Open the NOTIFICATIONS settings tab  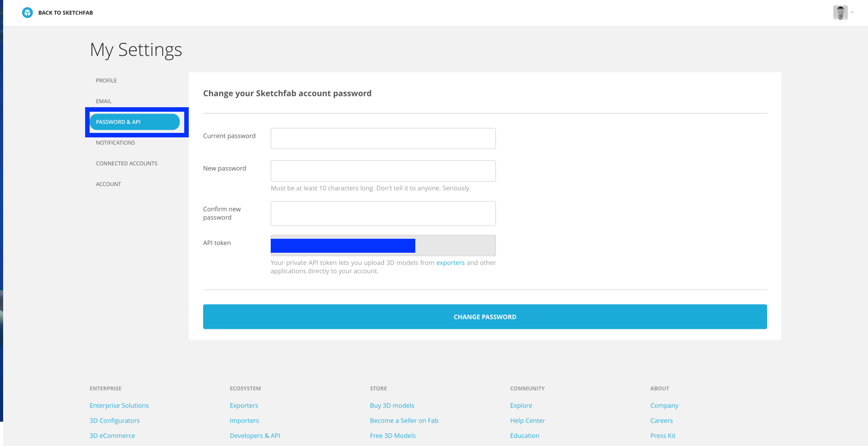click(115, 143)
